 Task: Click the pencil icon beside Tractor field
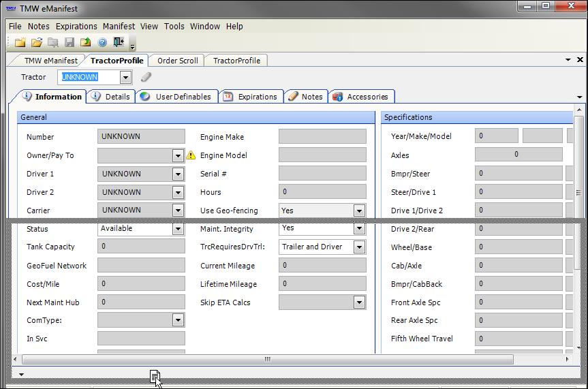coord(145,77)
